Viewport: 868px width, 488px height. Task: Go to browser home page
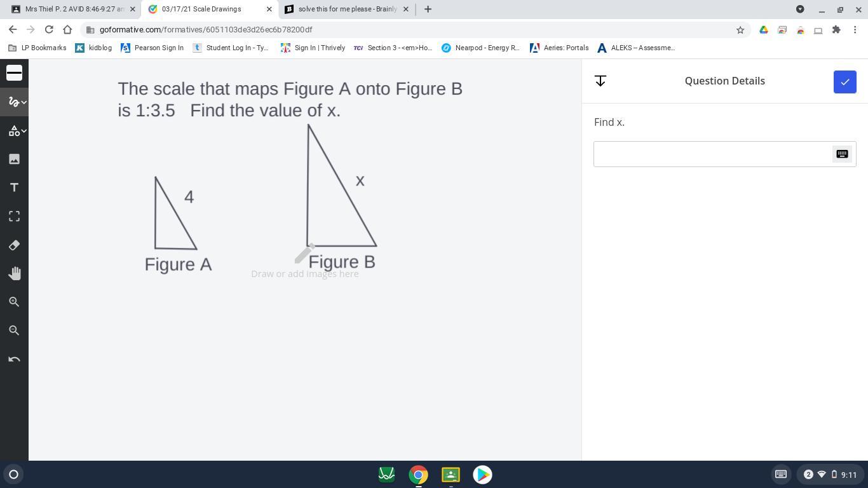[x=67, y=30]
